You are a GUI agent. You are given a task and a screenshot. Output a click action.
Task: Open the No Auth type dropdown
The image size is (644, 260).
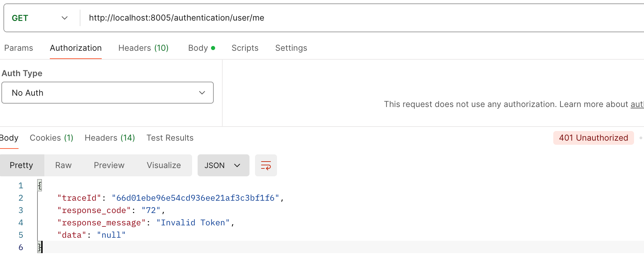(x=108, y=93)
